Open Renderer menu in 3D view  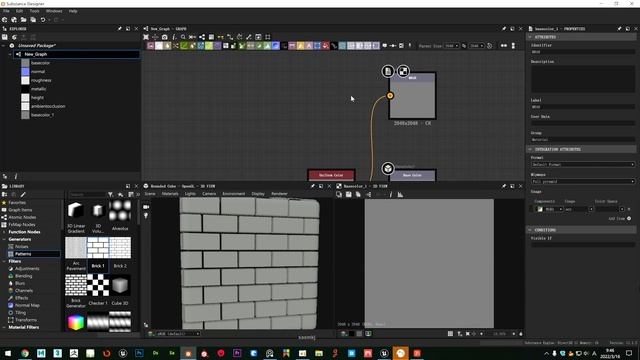pos(280,194)
